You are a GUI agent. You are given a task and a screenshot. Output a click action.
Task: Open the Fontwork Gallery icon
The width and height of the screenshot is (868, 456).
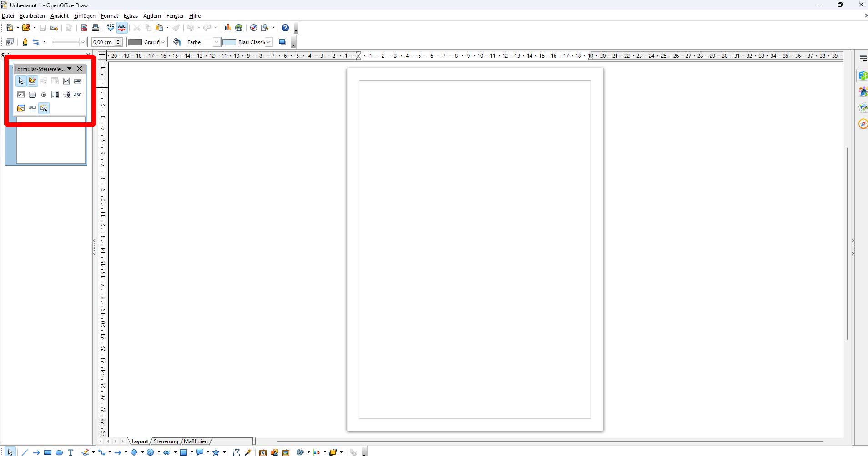pyautogui.click(x=263, y=452)
